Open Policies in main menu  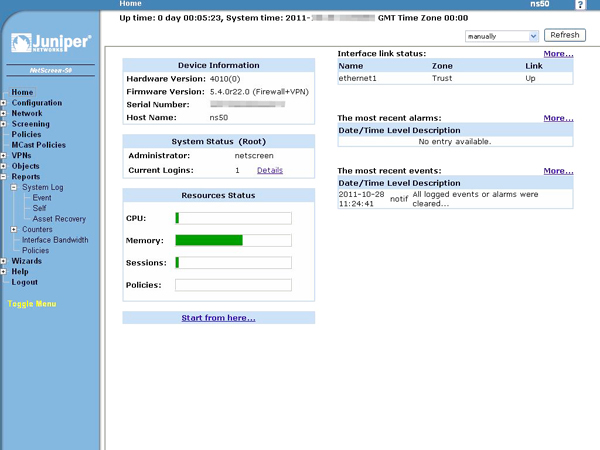26,134
